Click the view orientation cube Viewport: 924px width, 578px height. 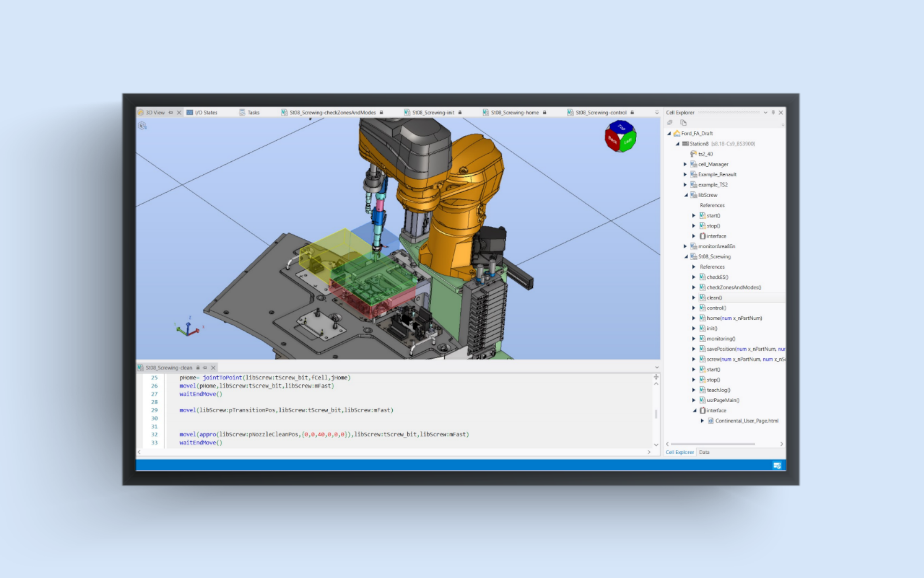pyautogui.click(x=620, y=136)
